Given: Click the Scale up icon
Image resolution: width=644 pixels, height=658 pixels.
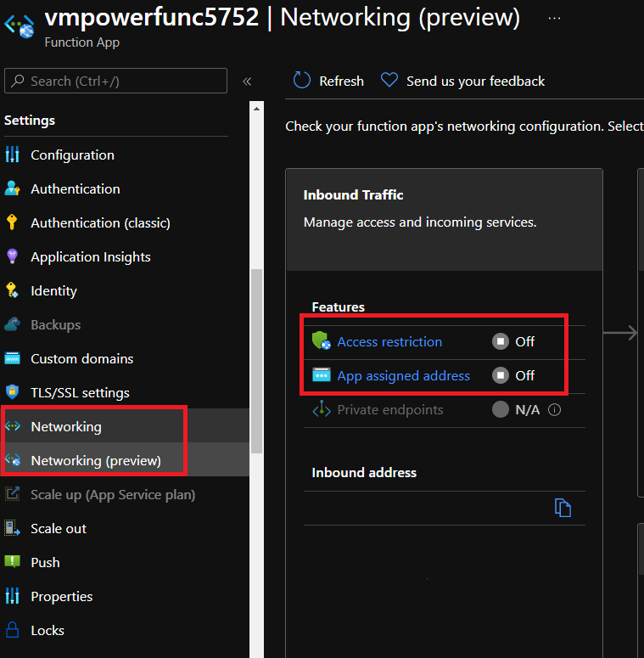Looking at the screenshot, I should [x=13, y=493].
